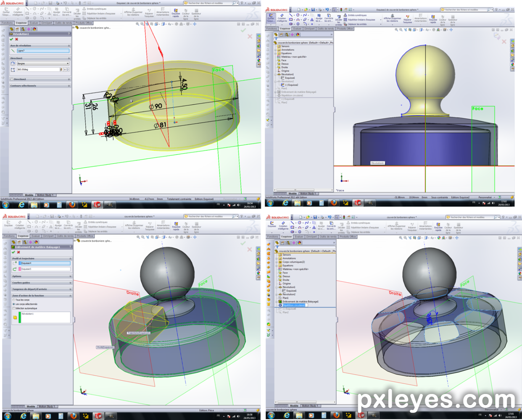
Task: Open Outils de rendu tab in bottom-right window
Action: [328, 236]
